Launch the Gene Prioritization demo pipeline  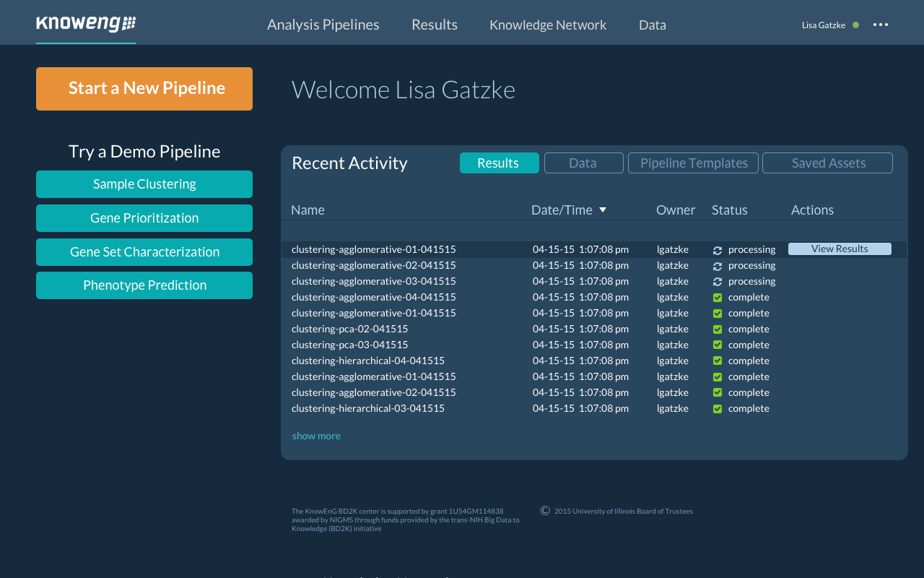point(144,218)
